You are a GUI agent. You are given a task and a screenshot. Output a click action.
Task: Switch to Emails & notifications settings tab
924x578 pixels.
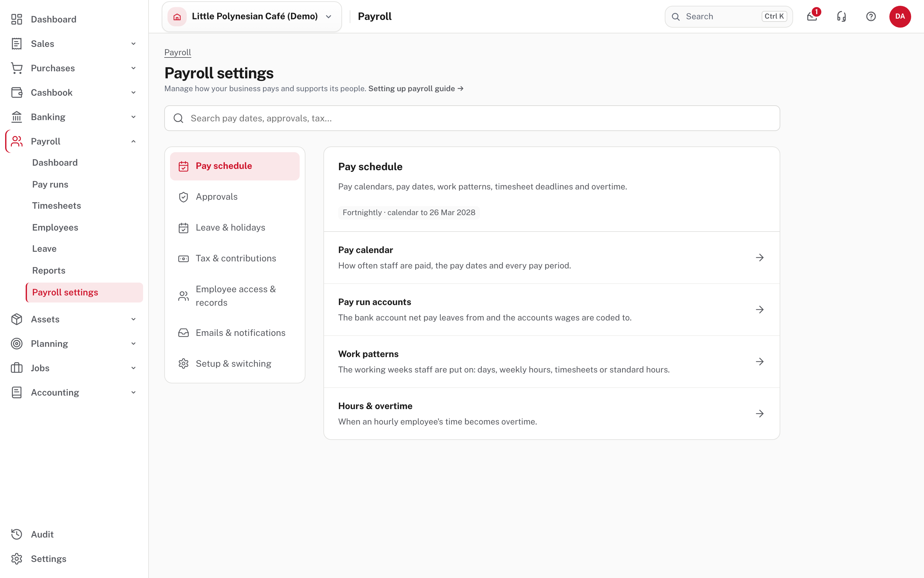tap(235, 333)
